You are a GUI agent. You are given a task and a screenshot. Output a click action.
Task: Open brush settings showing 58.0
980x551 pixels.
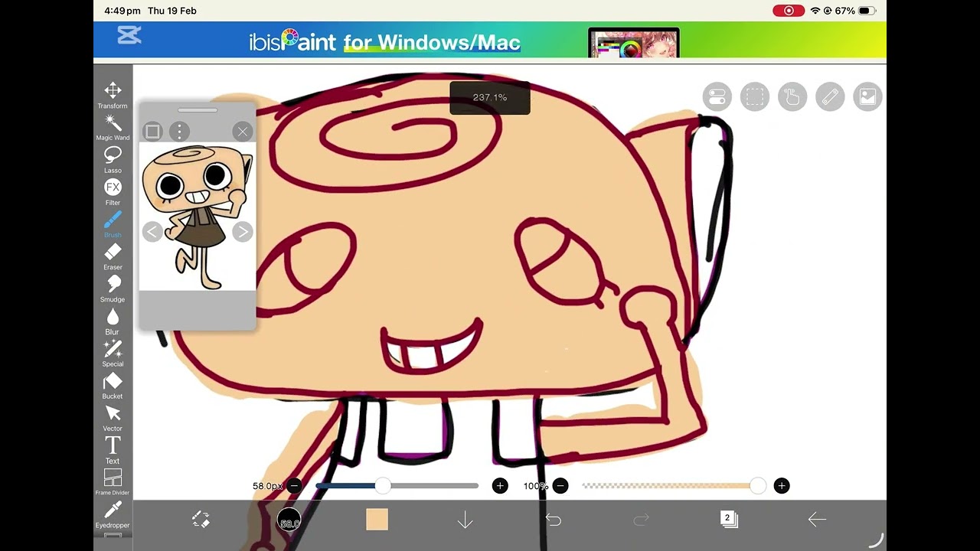[x=289, y=520]
